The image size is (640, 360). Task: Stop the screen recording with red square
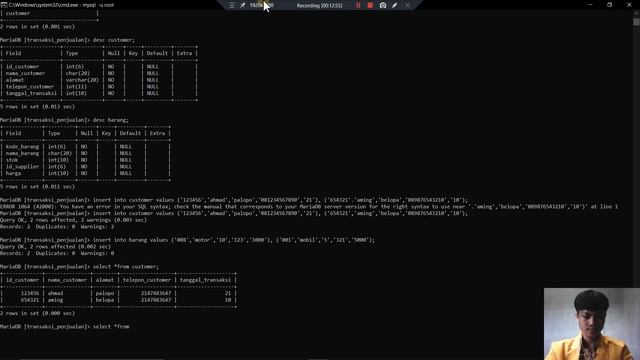370,5
